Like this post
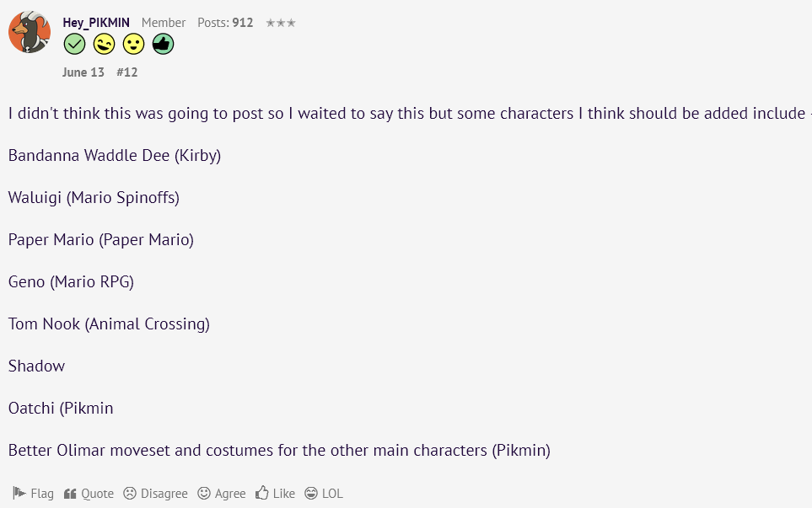This screenshot has width=812, height=508. pyautogui.click(x=275, y=494)
